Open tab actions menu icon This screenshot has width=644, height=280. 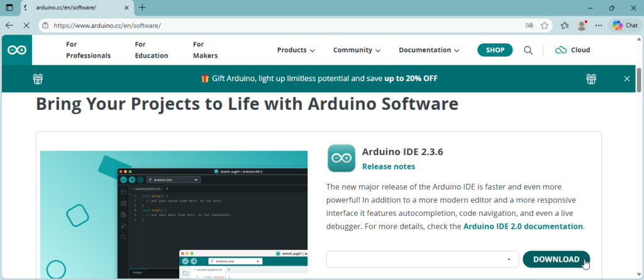[x=9, y=8]
